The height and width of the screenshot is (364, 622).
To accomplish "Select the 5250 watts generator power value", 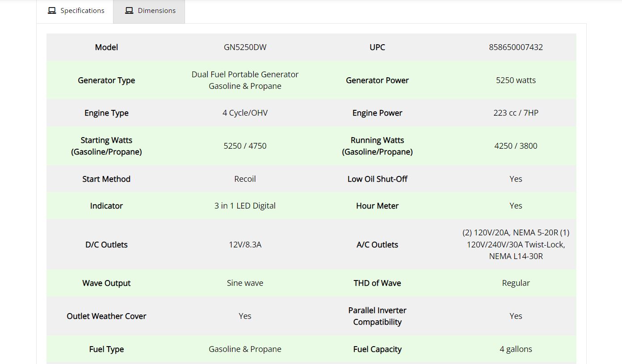I will pos(516,80).
